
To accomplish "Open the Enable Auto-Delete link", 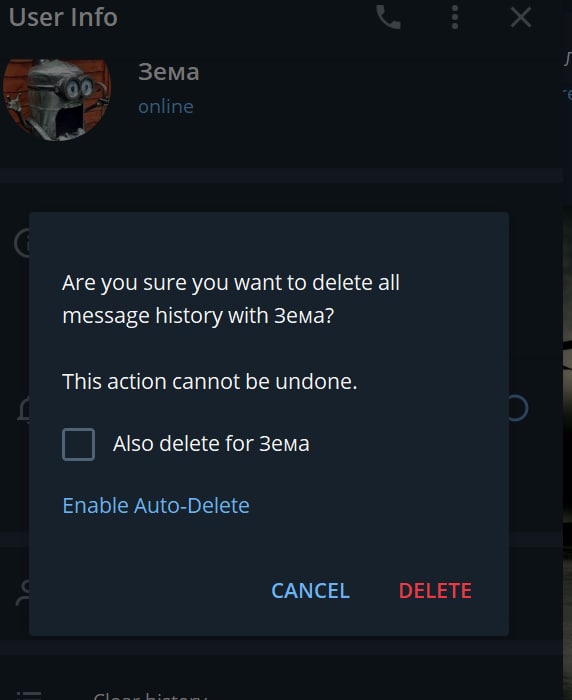I will (156, 505).
